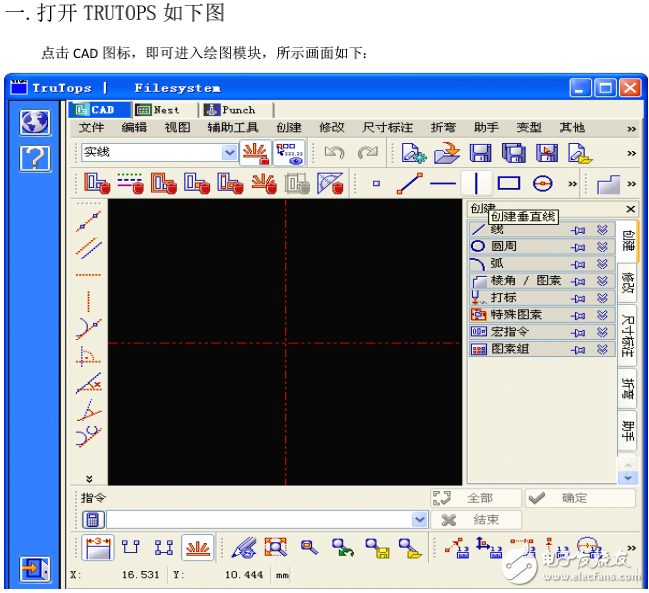Open the 变型 menu
649x593 pixels.
pos(529,127)
